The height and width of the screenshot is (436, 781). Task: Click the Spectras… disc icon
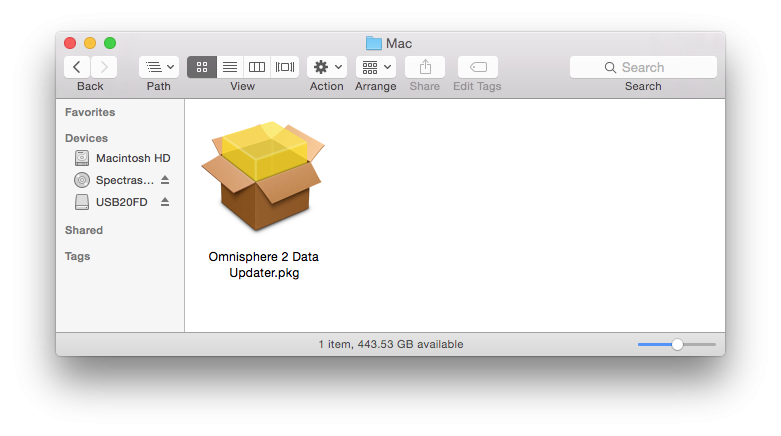coord(82,180)
